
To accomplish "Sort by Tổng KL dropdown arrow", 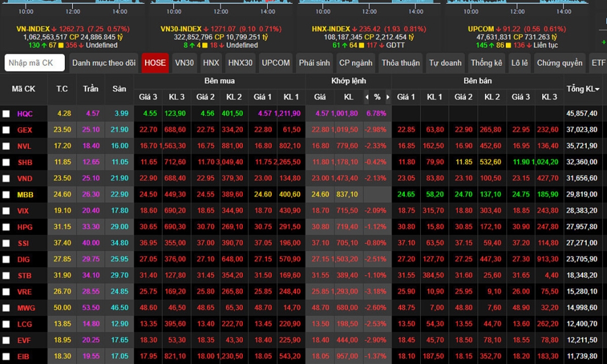I will tap(597, 90).
